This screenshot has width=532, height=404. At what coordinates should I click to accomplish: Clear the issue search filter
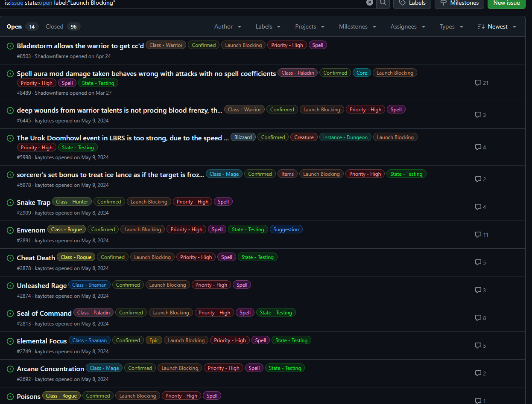(370, 3)
